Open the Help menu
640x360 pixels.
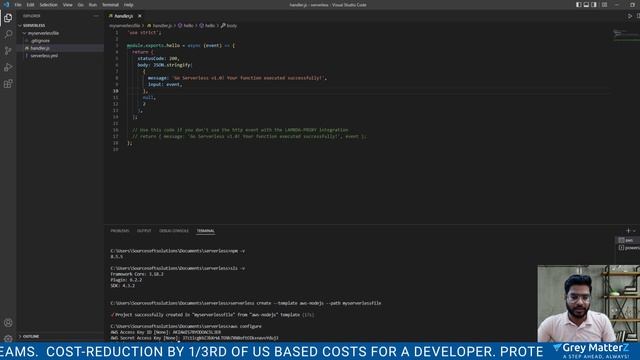coord(129,5)
